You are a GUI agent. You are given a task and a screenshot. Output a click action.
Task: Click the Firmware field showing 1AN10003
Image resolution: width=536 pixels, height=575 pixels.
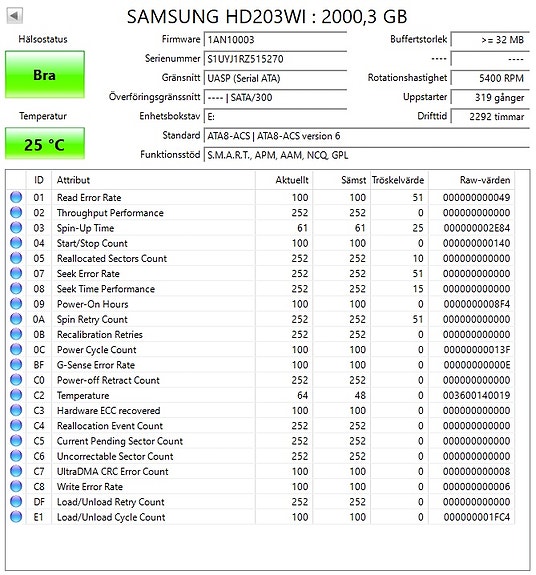click(275, 40)
